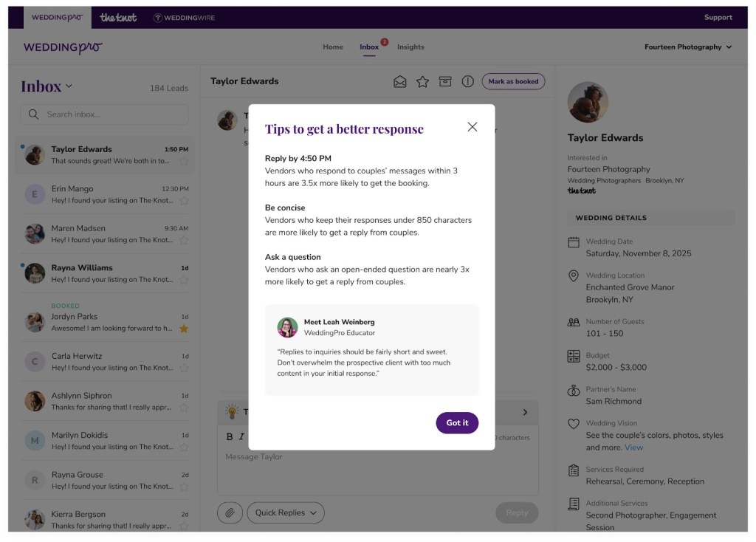Viewport: 756px width, 542px height.
Task: Click the Additional Services list icon
Action: tap(574, 504)
